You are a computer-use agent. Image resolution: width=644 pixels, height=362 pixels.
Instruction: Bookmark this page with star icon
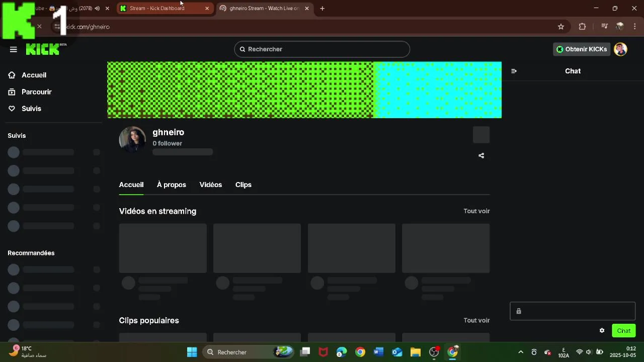(x=561, y=27)
